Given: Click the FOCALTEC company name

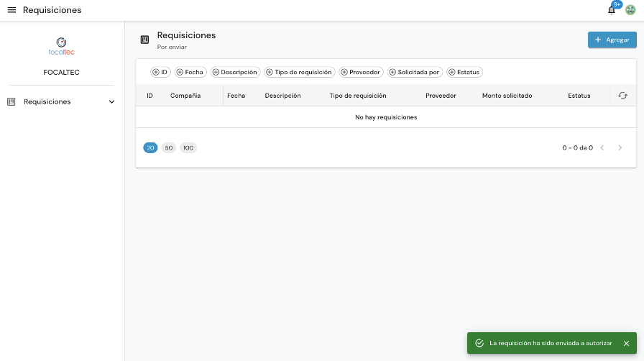Looking at the screenshot, I should pos(61,73).
